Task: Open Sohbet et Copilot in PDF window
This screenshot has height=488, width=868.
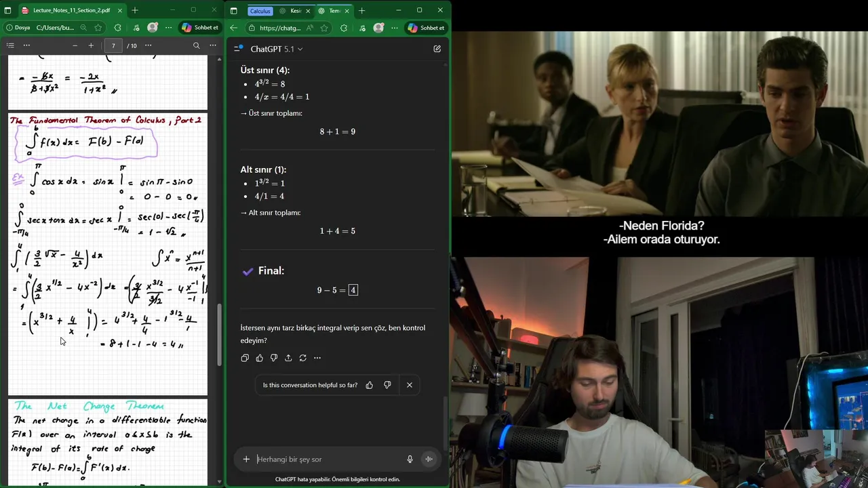Action: [x=200, y=28]
